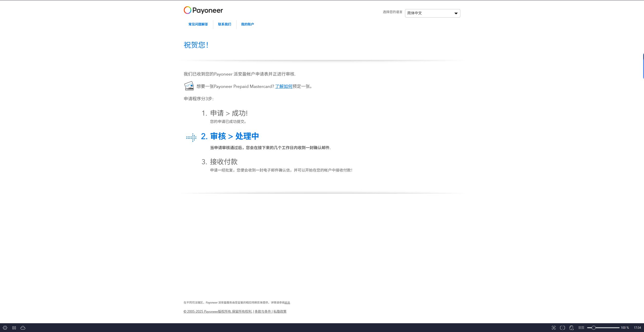Click the cloud sync icon
The image size is (644, 332).
pyautogui.click(x=23, y=328)
